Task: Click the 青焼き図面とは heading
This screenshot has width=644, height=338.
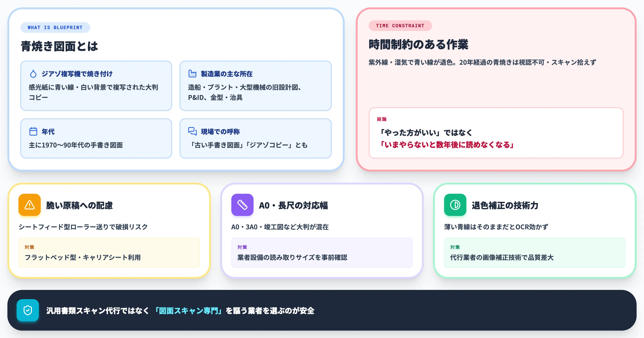Action: 59,46
